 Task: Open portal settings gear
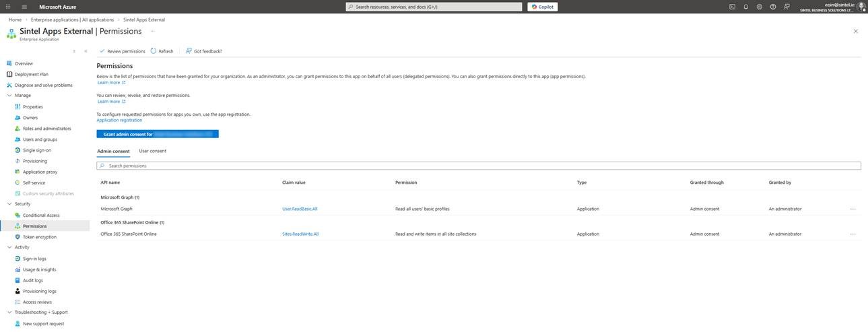pos(759,7)
